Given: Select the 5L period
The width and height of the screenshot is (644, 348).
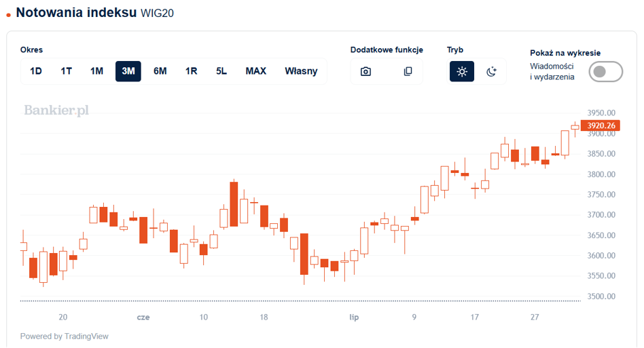Looking at the screenshot, I should coord(221,71).
